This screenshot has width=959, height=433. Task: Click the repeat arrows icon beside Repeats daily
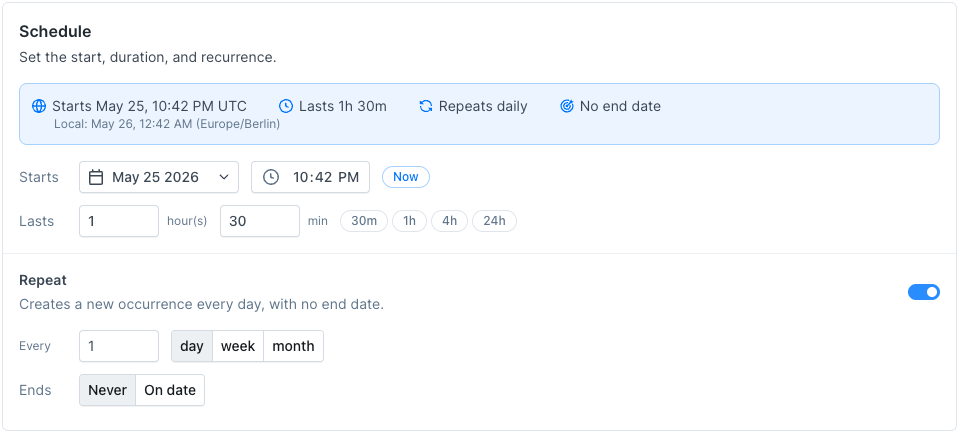pyautogui.click(x=426, y=106)
